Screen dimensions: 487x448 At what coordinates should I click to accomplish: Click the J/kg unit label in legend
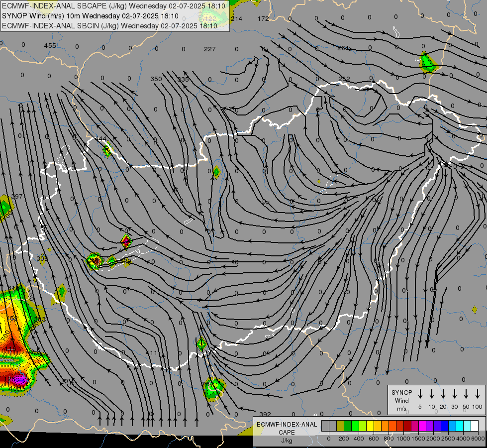(x=287, y=441)
